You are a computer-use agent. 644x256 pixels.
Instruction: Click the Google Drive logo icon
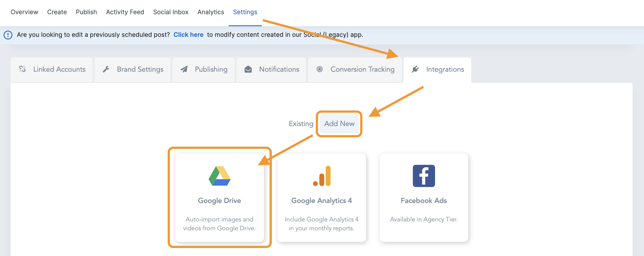219,176
